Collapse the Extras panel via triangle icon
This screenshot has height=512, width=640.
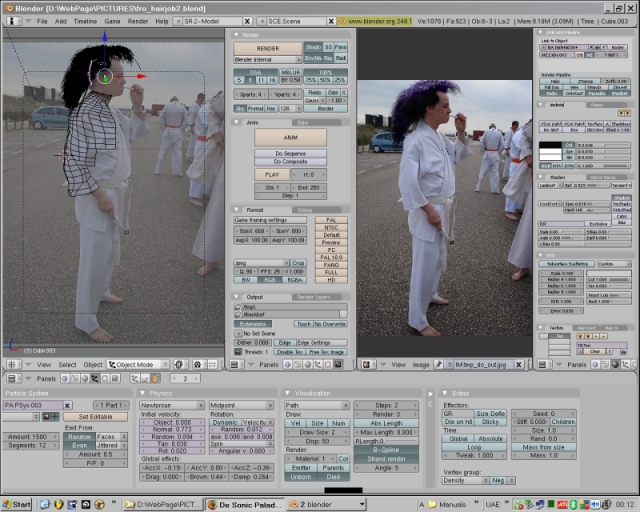click(x=443, y=393)
